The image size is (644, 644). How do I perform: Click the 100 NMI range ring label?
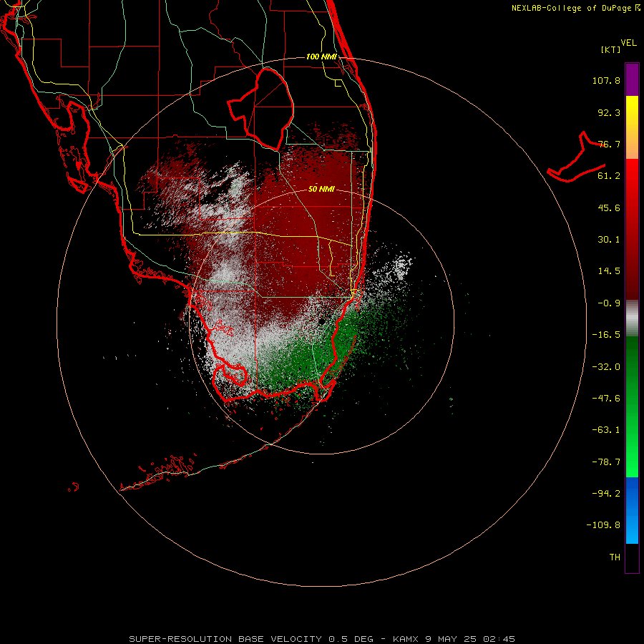[x=321, y=57]
